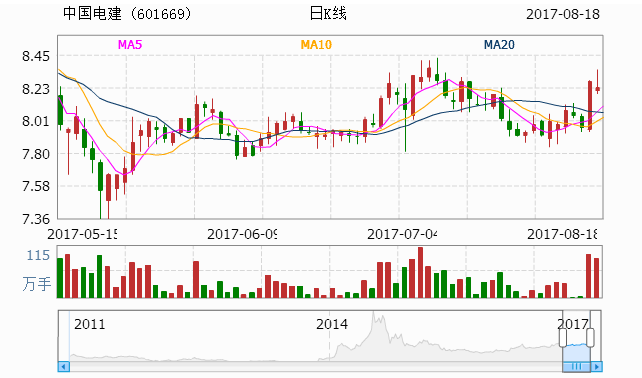This screenshot has width=642, height=378.
Task: Click the 7.58 price axis label
Action: point(36,186)
